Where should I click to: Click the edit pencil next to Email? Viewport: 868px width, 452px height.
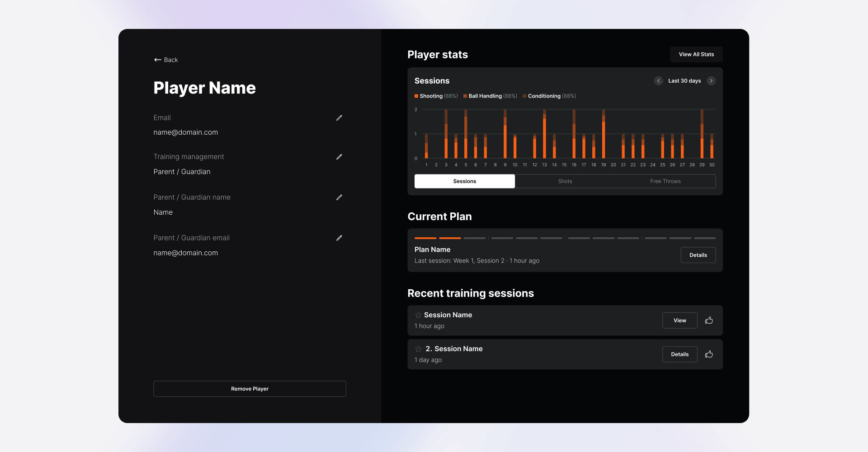point(340,118)
